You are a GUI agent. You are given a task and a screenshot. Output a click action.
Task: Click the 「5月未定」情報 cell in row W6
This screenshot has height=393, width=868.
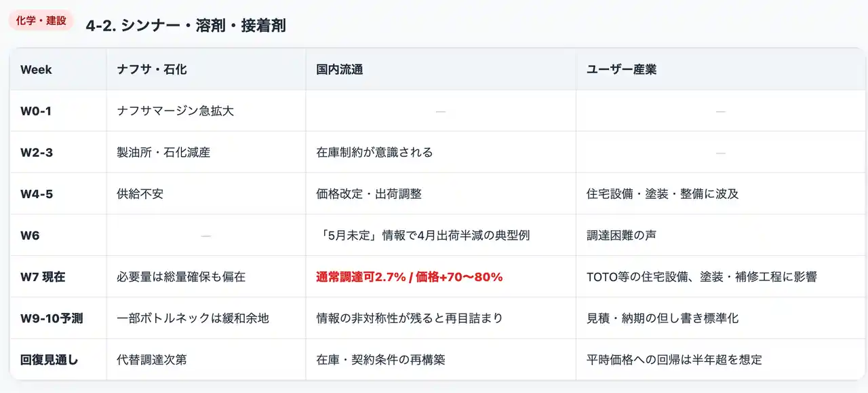point(422,236)
